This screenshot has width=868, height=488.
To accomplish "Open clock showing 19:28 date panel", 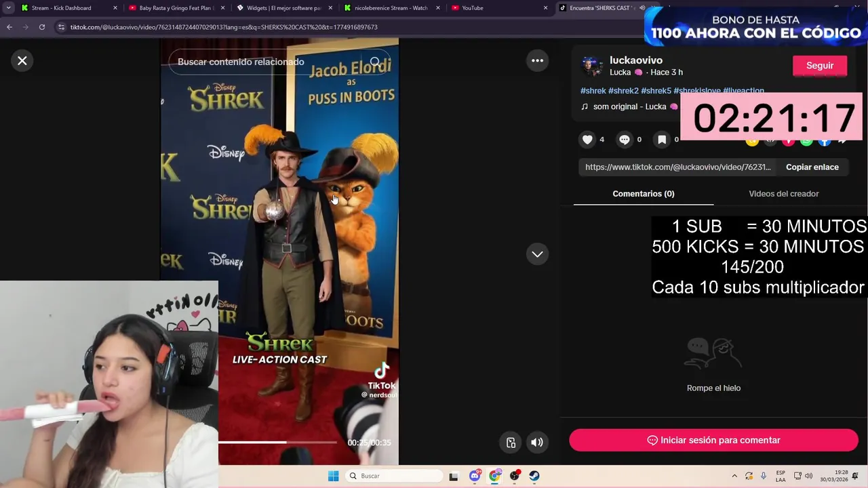I will click(x=834, y=476).
